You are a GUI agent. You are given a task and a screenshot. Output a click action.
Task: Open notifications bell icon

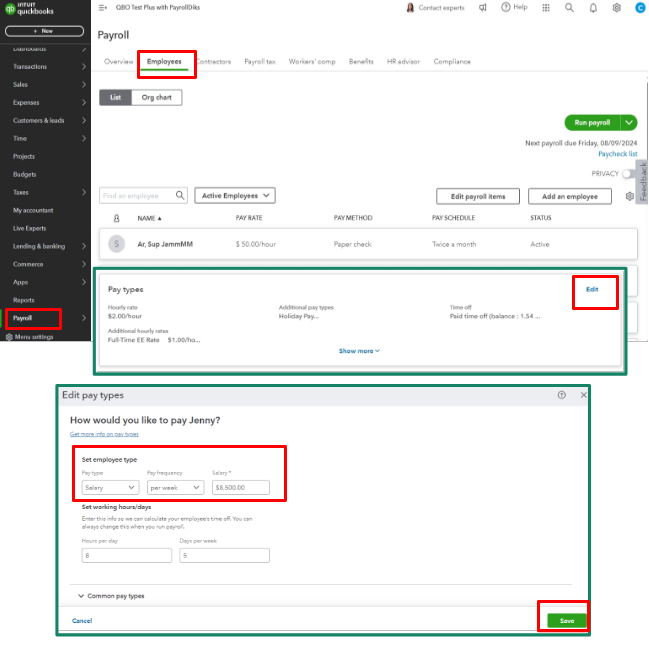click(x=593, y=7)
